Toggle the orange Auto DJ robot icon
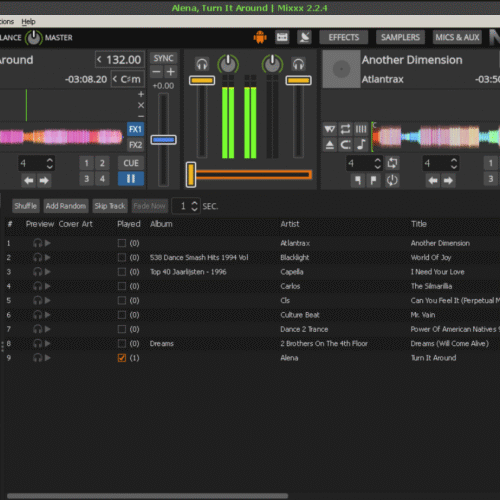This screenshot has height=500, width=500. tap(260, 37)
